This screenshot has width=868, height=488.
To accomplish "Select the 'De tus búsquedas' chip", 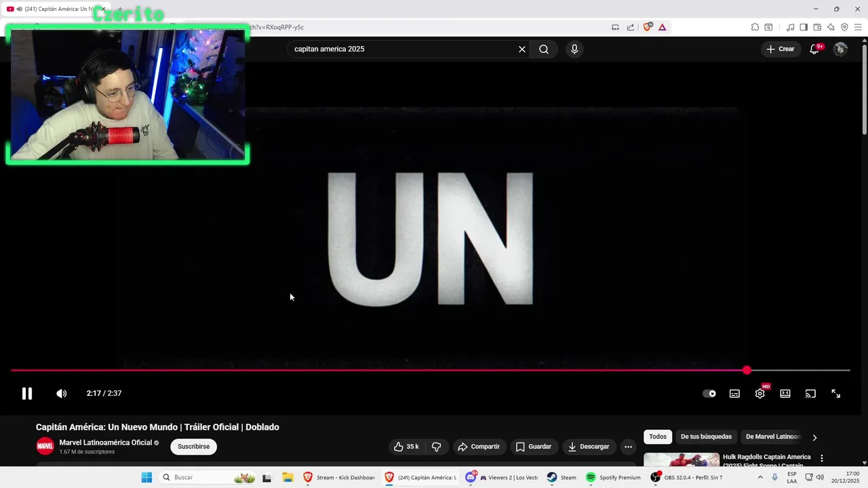I will click(706, 436).
